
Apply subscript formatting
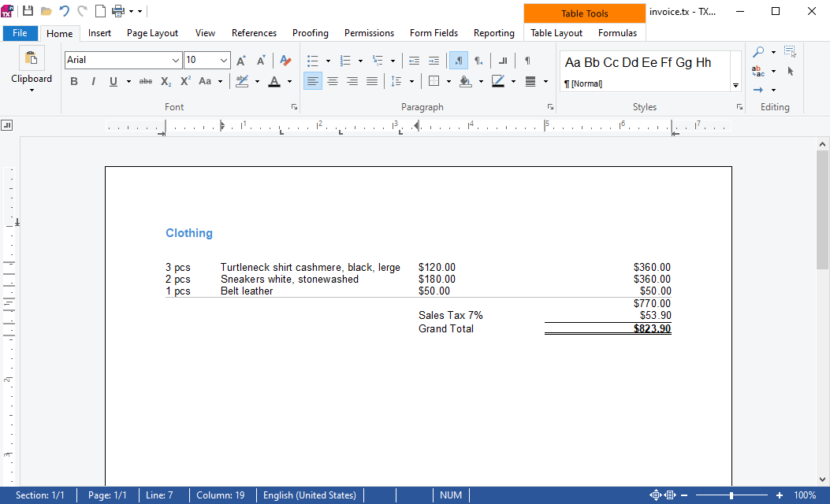pos(166,81)
